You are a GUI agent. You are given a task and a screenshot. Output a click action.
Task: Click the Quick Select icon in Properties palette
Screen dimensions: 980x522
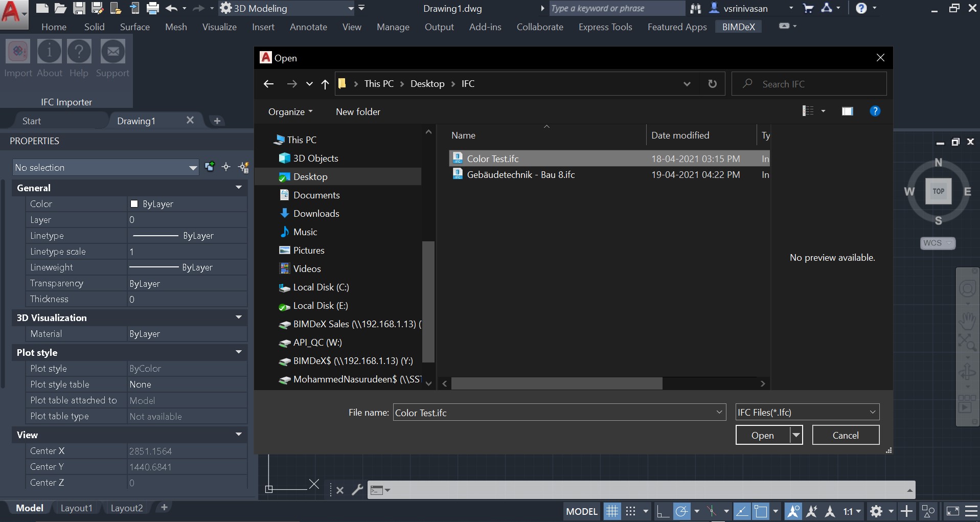point(243,167)
